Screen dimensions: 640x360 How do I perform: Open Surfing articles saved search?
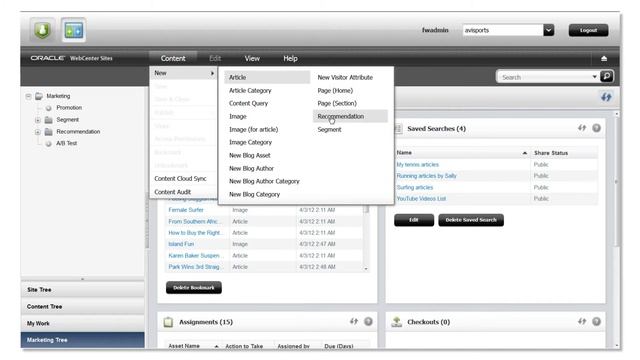[414, 187]
